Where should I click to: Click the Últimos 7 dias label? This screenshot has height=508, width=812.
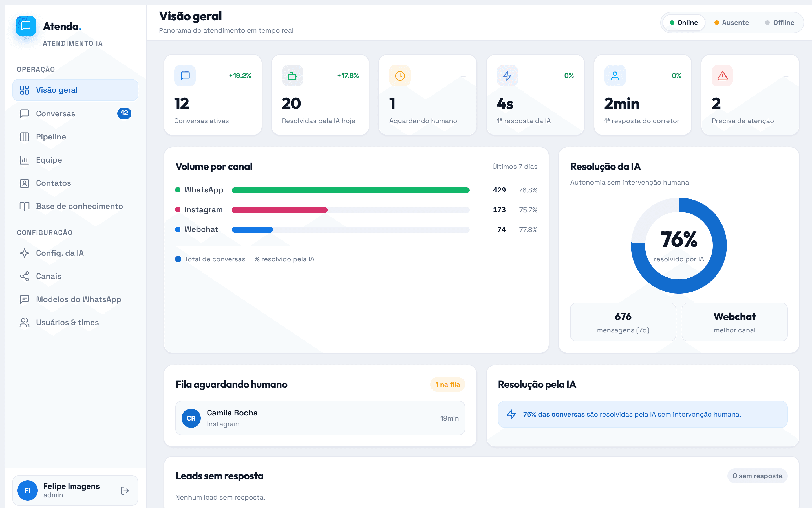click(x=515, y=167)
